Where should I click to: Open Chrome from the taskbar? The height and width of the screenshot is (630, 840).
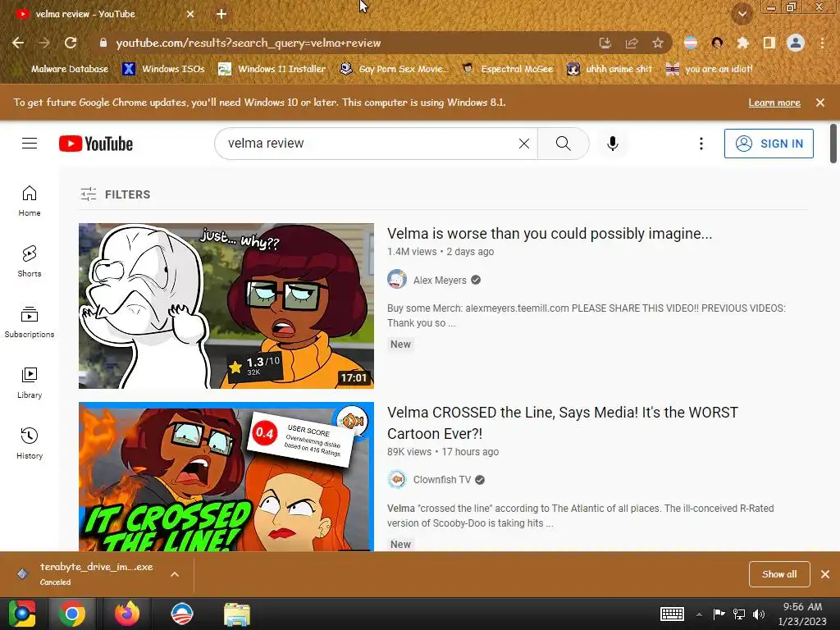[x=72, y=614]
